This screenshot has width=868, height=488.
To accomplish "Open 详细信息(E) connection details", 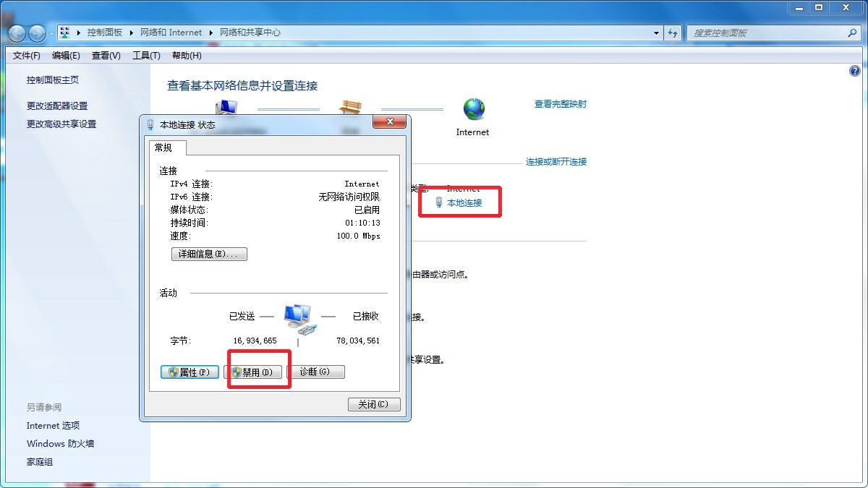I will click(x=209, y=254).
